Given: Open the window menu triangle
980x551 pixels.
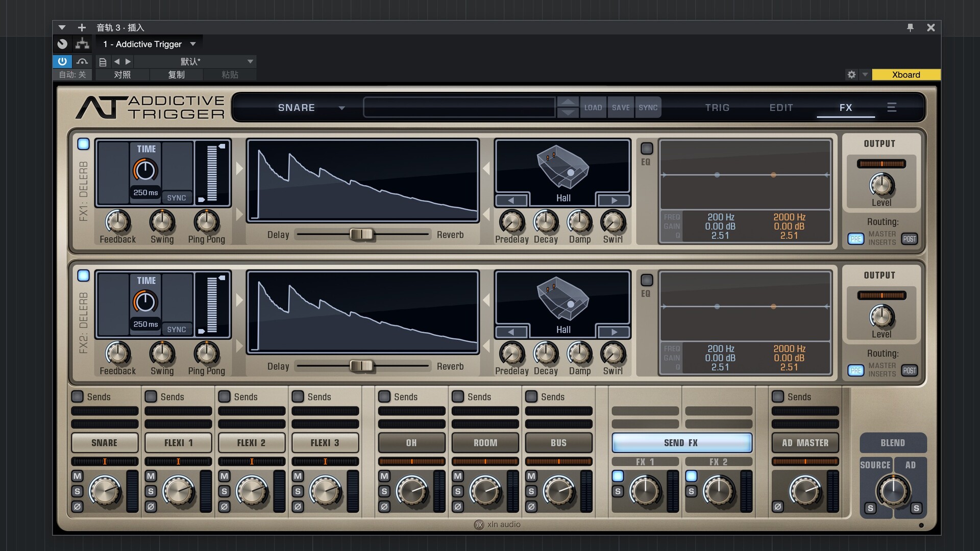Looking at the screenshot, I should coord(62,28).
